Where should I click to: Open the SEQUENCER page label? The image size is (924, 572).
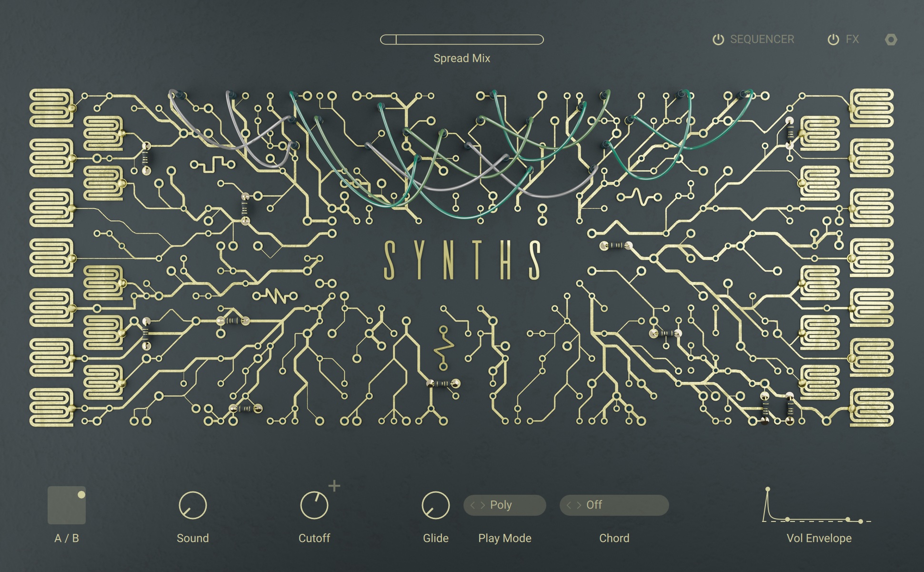pyautogui.click(x=762, y=40)
